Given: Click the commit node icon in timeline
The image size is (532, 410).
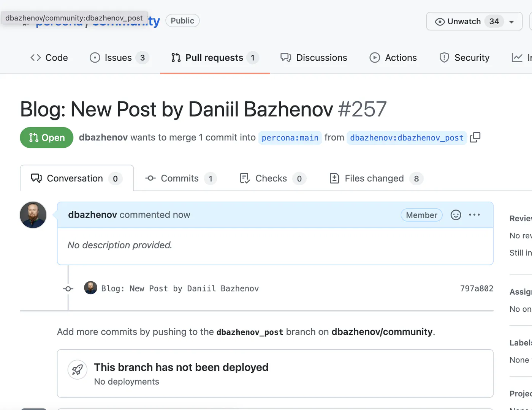Looking at the screenshot, I should [68, 289].
